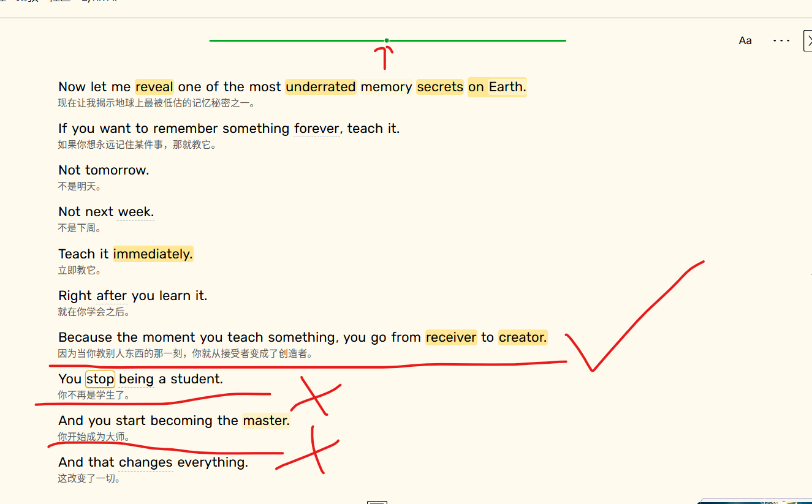Tap the highlighted word "secrets"
812x504 pixels.
pos(440,87)
